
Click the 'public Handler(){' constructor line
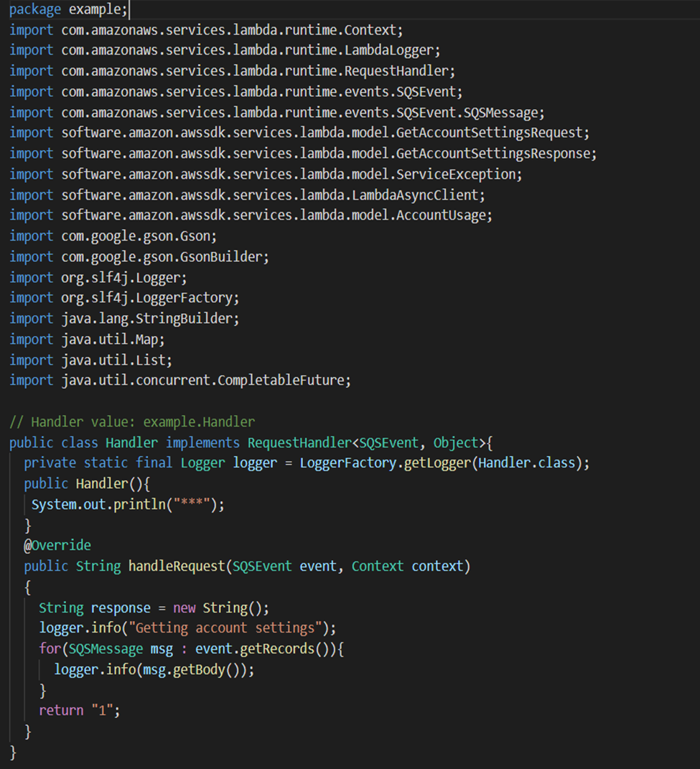point(87,484)
